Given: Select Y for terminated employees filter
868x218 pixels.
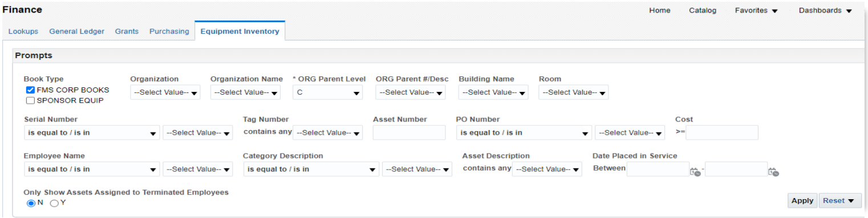Looking at the screenshot, I should 54,203.
